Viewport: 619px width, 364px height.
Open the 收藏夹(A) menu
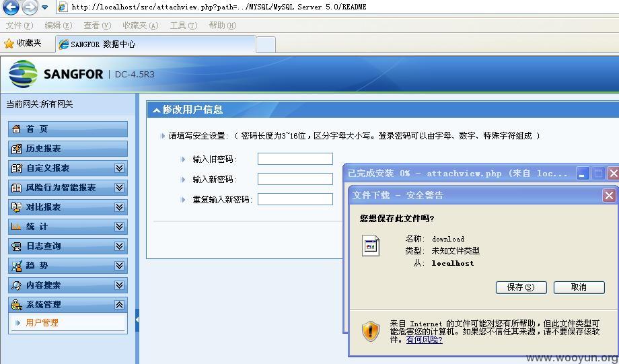click(x=140, y=26)
